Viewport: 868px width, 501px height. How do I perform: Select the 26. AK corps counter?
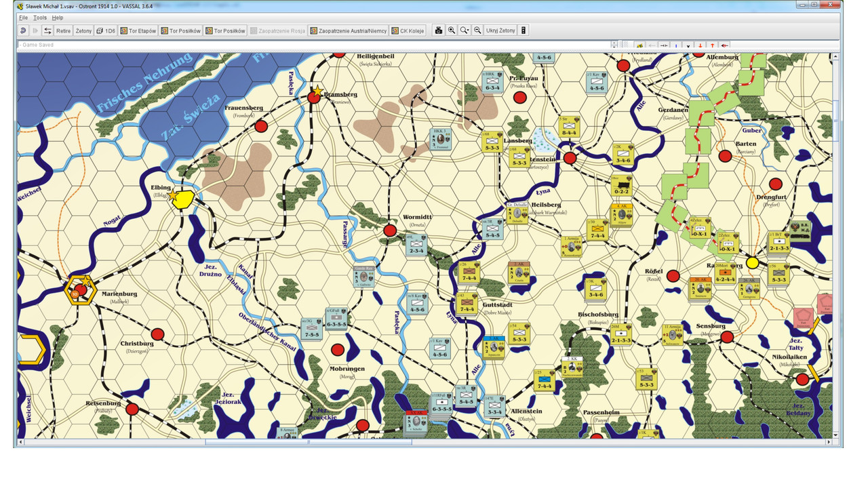(749, 288)
